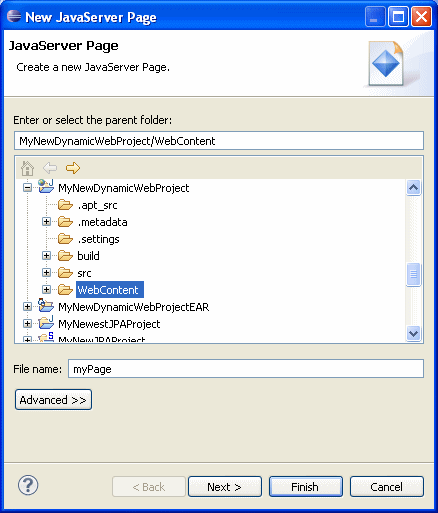The height and width of the screenshot is (513, 438).
Task: Click the File name input field
Action: [x=246, y=369]
